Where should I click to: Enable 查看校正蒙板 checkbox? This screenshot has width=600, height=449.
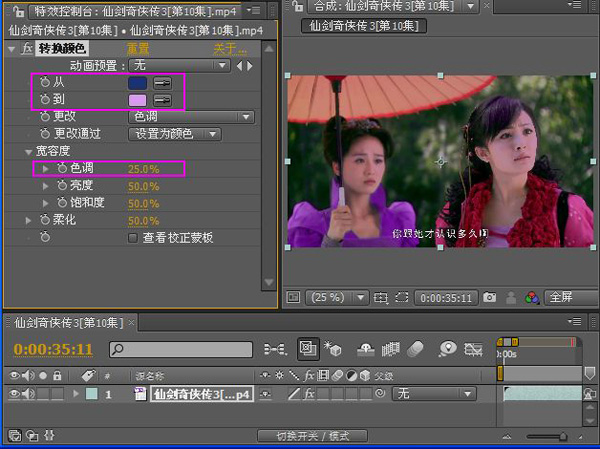tap(132, 238)
